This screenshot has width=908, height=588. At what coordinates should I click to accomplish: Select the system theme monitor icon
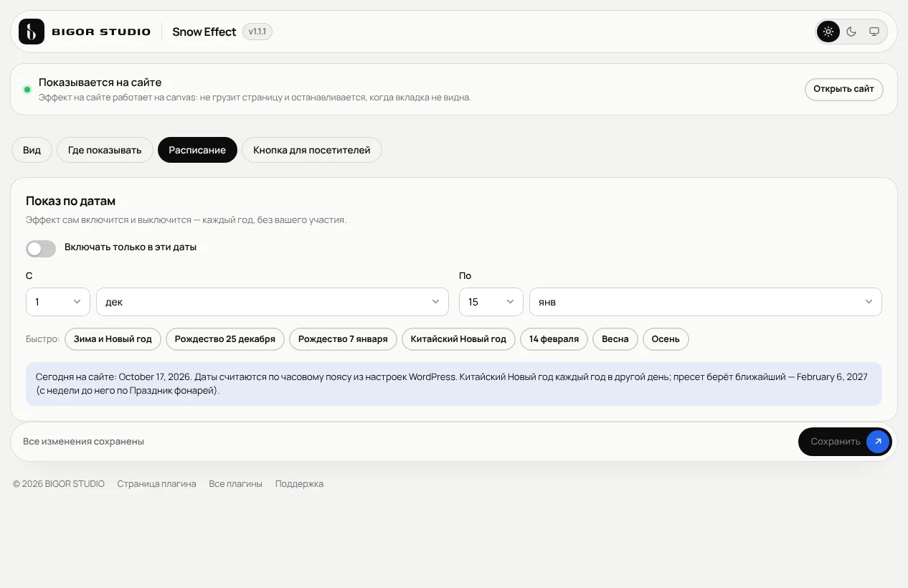(x=874, y=32)
